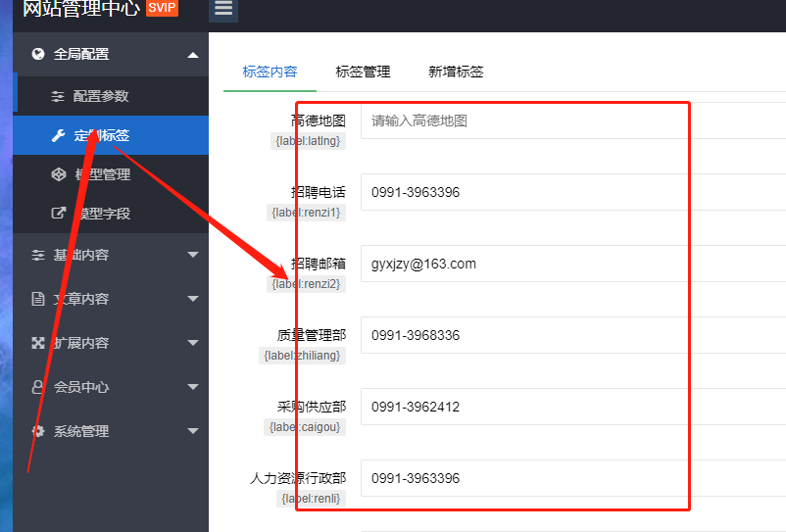Screen dimensions: 786x532
Task: Click the external-link icon for 模型字段
Action: pyautogui.click(x=58, y=213)
